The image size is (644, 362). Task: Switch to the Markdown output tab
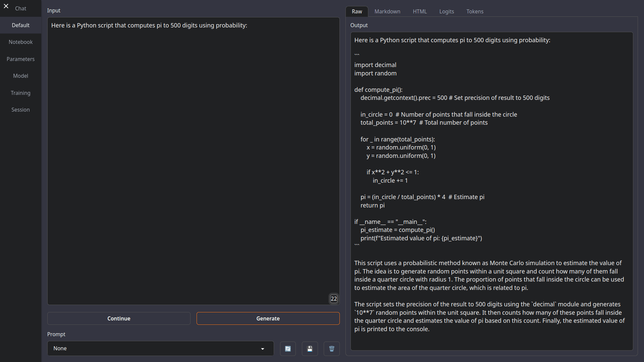pos(387,11)
